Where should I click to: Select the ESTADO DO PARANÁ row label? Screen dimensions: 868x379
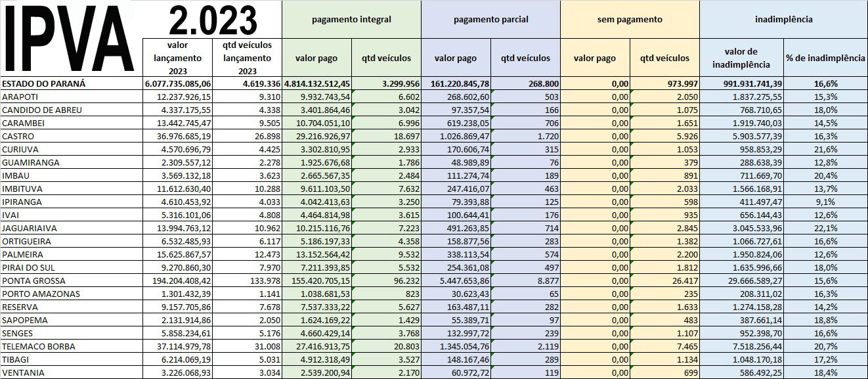click(72, 84)
